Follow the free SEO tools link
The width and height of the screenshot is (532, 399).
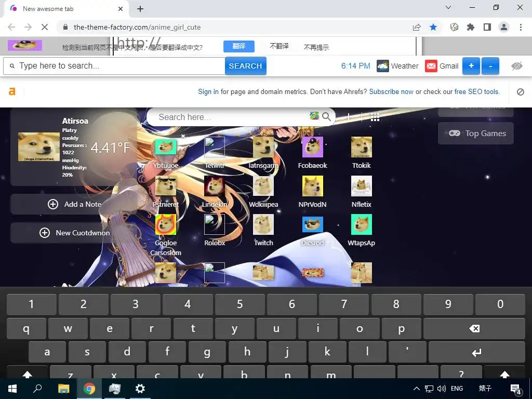(x=477, y=91)
